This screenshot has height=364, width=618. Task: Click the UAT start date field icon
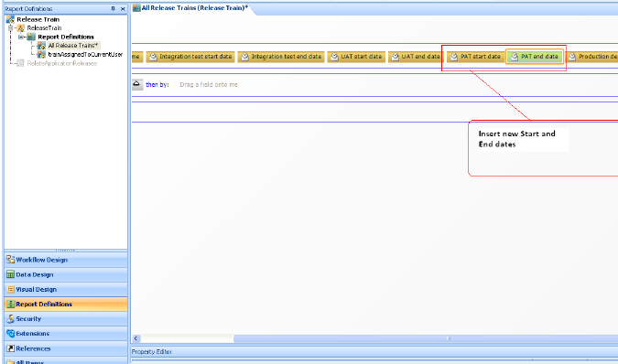coord(334,57)
